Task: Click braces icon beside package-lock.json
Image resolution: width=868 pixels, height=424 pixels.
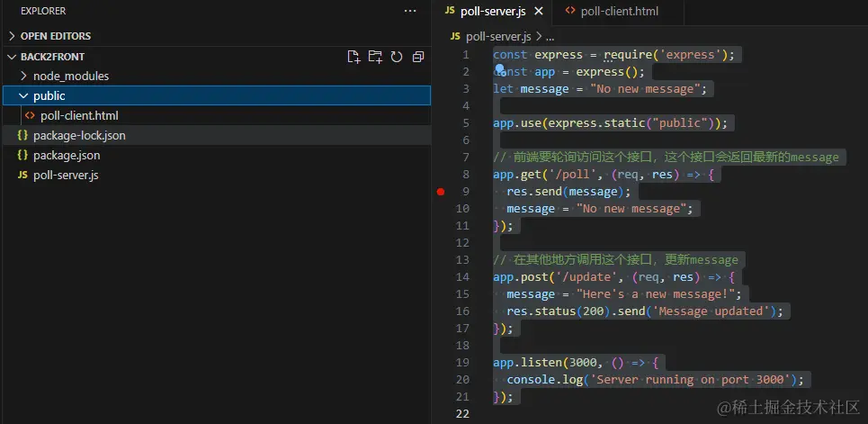Action: click(22, 135)
